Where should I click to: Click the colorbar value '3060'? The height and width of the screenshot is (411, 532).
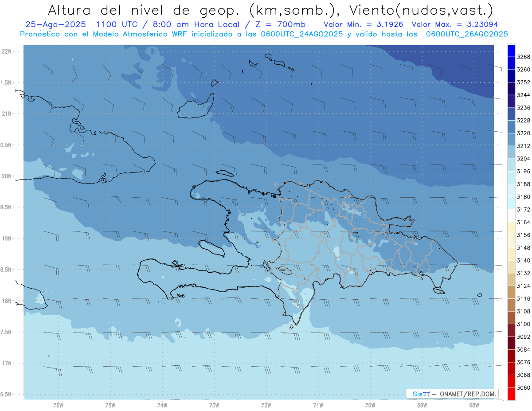click(524, 388)
